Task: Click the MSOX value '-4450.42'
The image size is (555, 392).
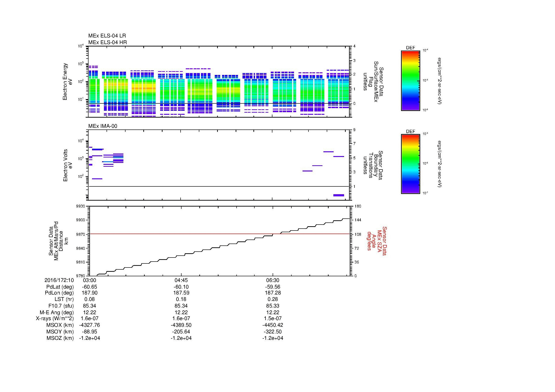Action: 273,325
